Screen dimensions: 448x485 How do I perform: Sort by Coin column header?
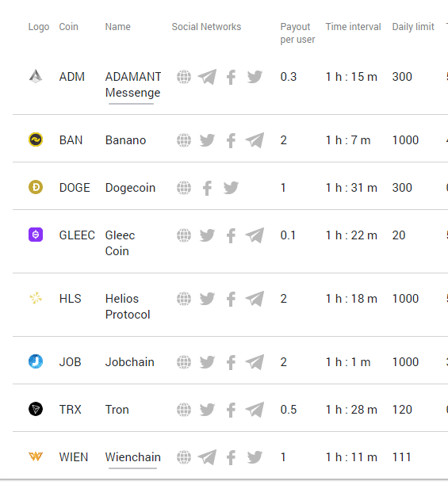(x=69, y=27)
